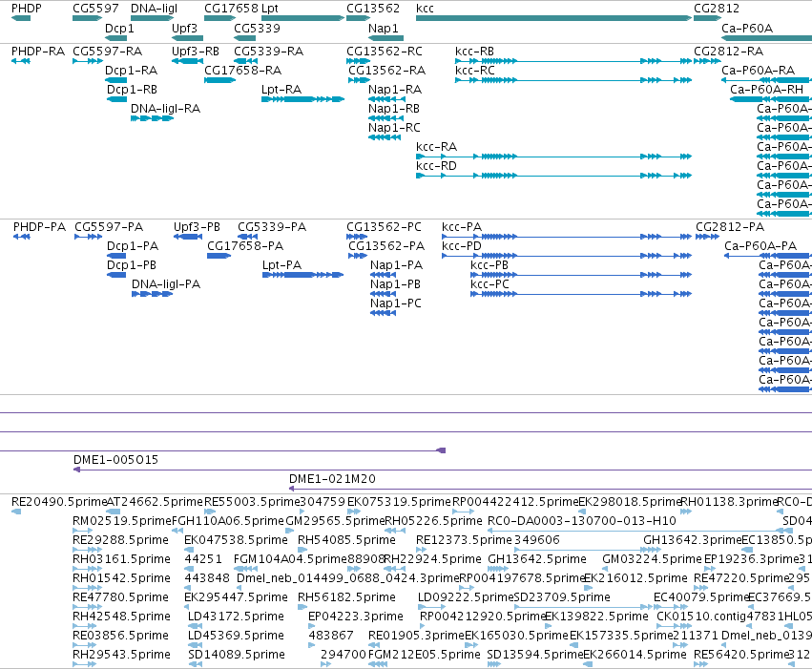The image size is (812, 669).
Task: Click the CG5339 gene label
Action: tap(257, 28)
